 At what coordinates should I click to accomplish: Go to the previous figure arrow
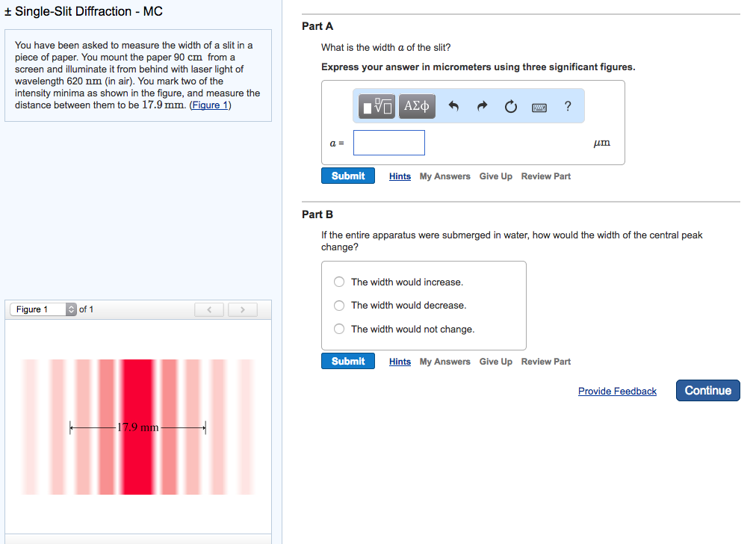210,309
